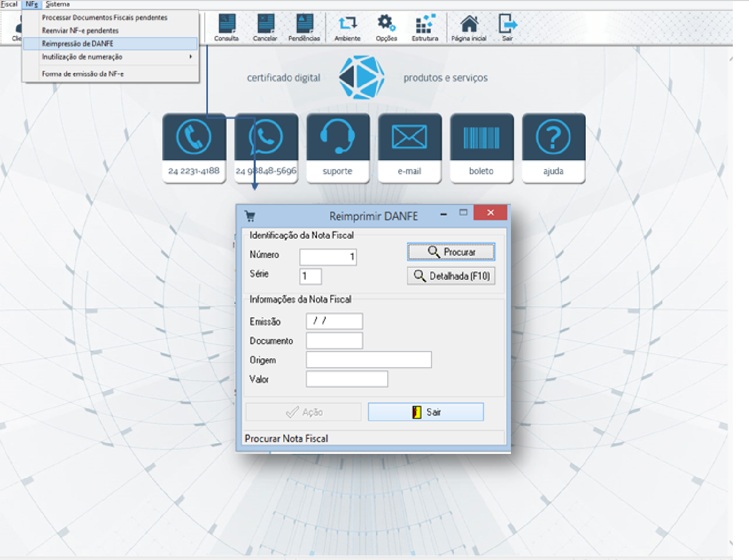Click the certificado digital link
Viewport: 749px width, 560px height.
tap(284, 78)
